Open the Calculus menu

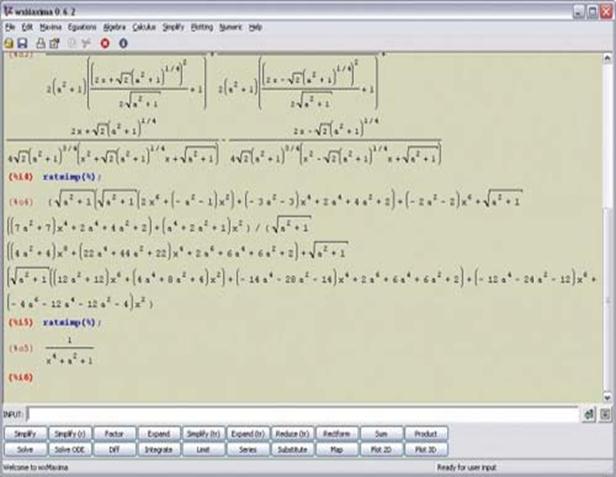coord(144,27)
